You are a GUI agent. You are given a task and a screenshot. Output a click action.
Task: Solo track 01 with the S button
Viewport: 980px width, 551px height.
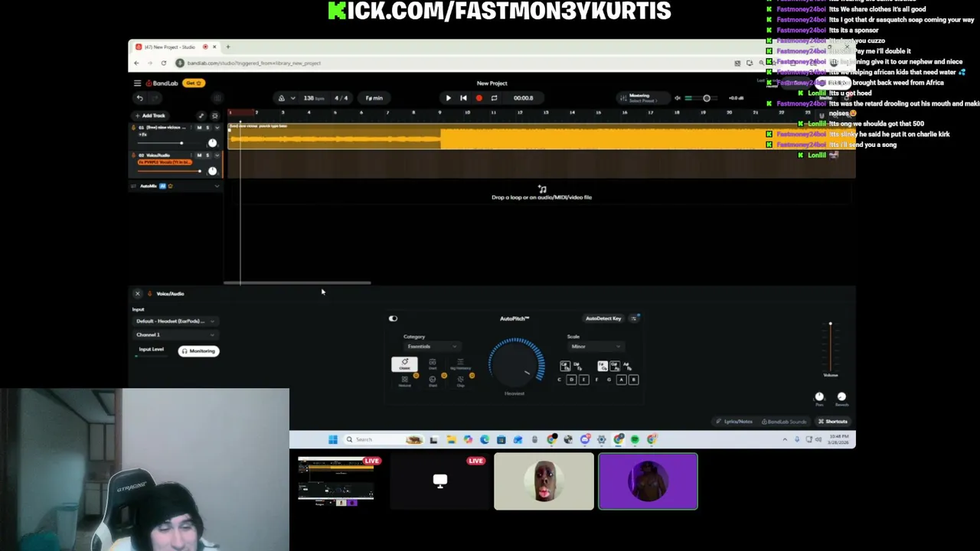point(208,127)
